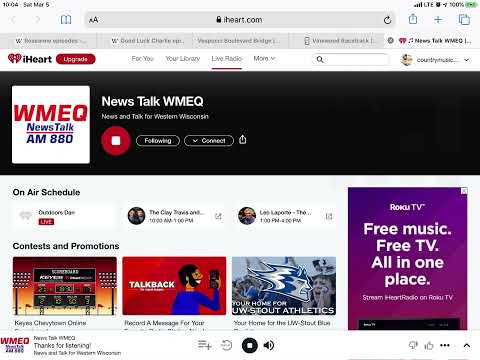Click the user profile avatar

pos(406,60)
